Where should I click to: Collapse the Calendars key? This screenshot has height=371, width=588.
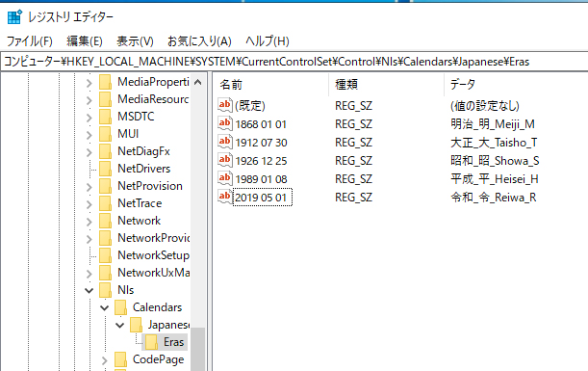pyautogui.click(x=104, y=308)
